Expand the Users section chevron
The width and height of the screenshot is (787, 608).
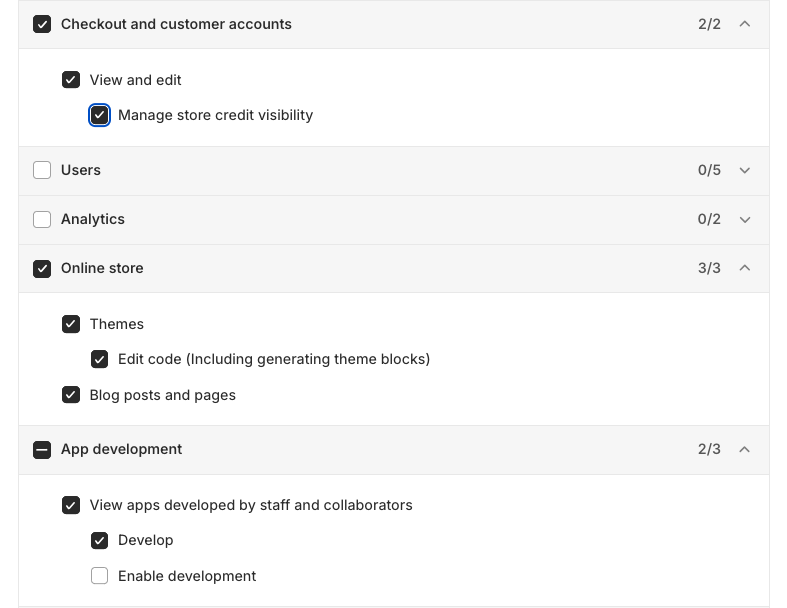(744, 170)
